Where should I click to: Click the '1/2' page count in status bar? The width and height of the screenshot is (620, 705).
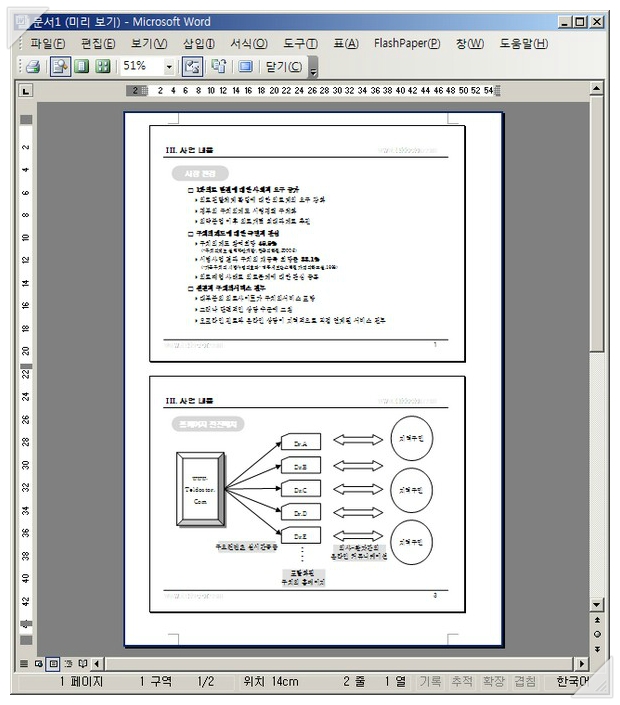tap(205, 682)
